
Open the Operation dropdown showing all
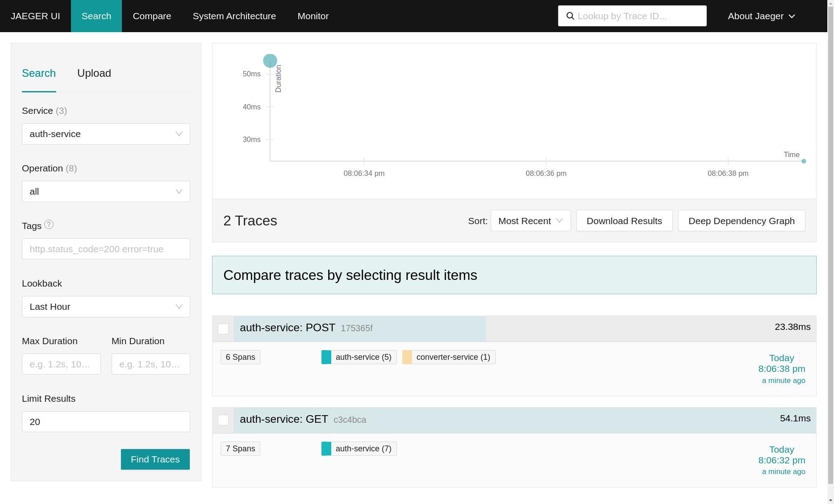tap(105, 192)
